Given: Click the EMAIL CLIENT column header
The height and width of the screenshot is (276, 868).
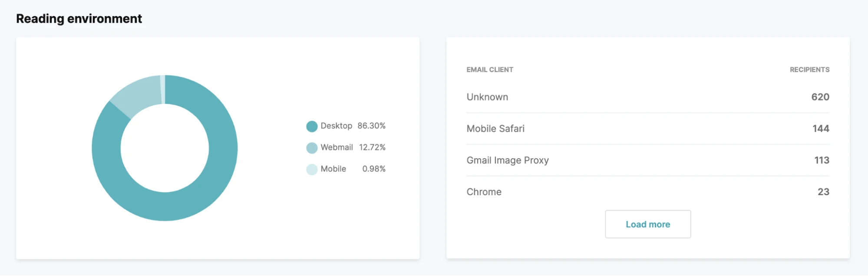Looking at the screenshot, I should click(x=490, y=70).
